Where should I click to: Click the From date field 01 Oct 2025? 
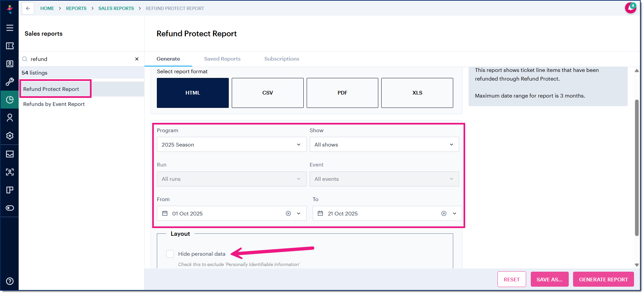[x=231, y=213]
